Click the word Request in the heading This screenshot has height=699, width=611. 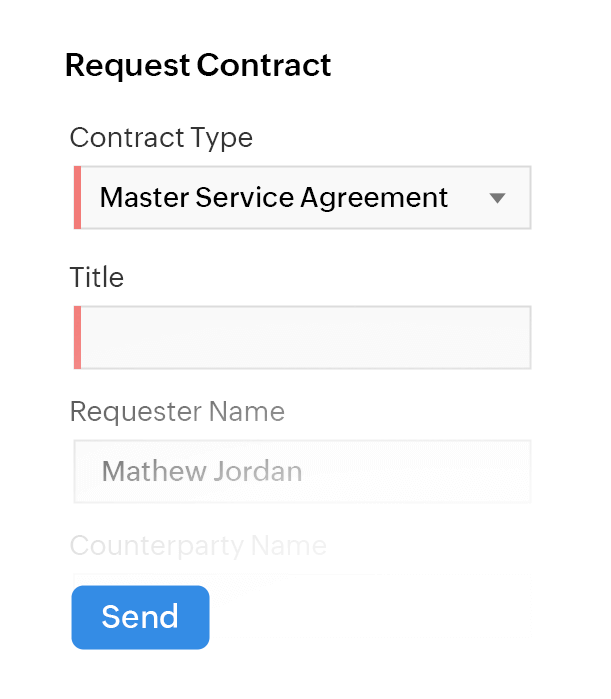click(x=127, y=66)
